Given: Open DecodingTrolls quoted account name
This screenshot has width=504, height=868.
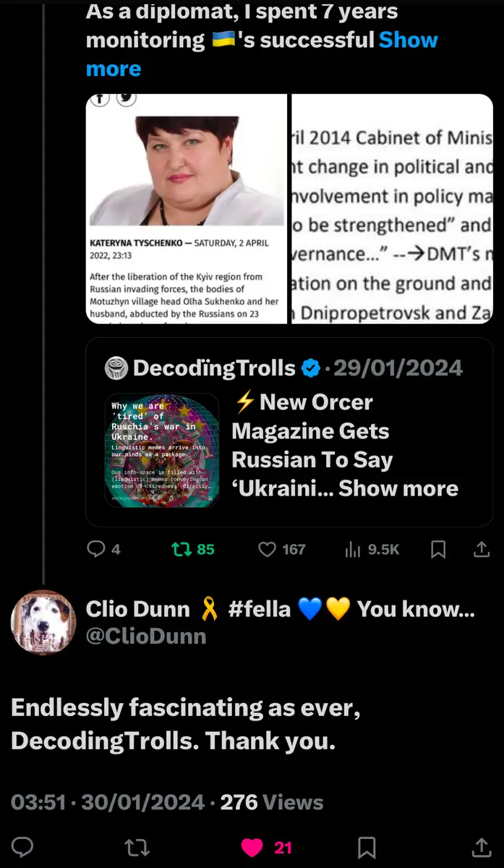Looking at the screenshot, I should point(215,368).
